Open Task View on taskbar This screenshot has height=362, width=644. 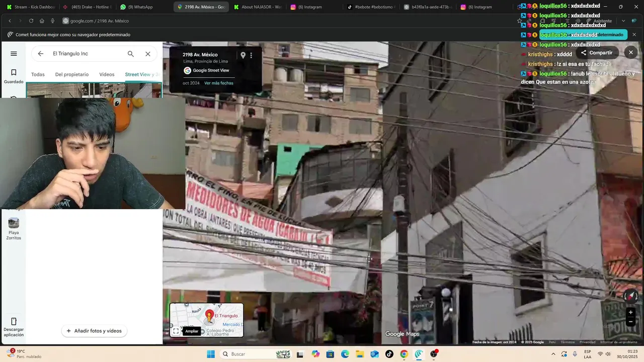point(300,354)
